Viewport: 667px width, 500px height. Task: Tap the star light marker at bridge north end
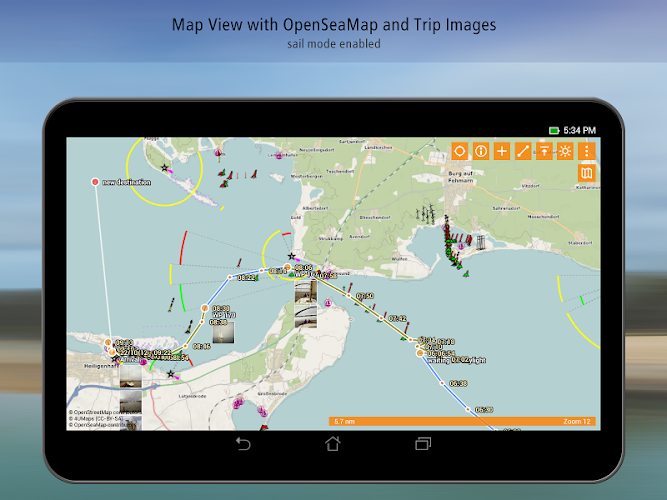click(x=291, y=256)
